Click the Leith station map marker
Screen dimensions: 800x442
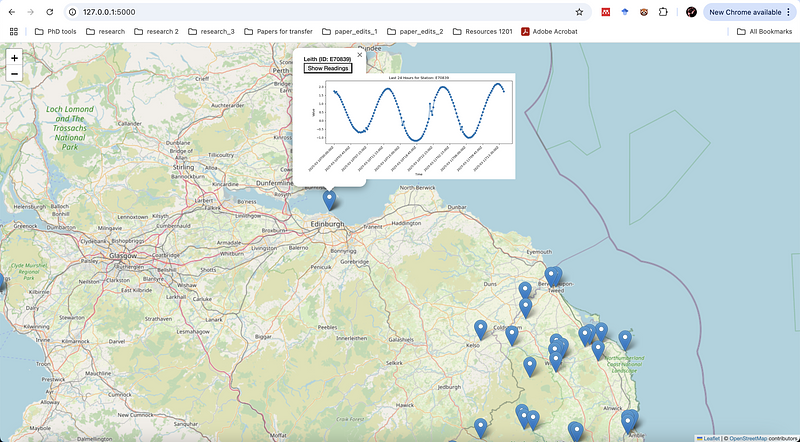(x=330, y=198)
